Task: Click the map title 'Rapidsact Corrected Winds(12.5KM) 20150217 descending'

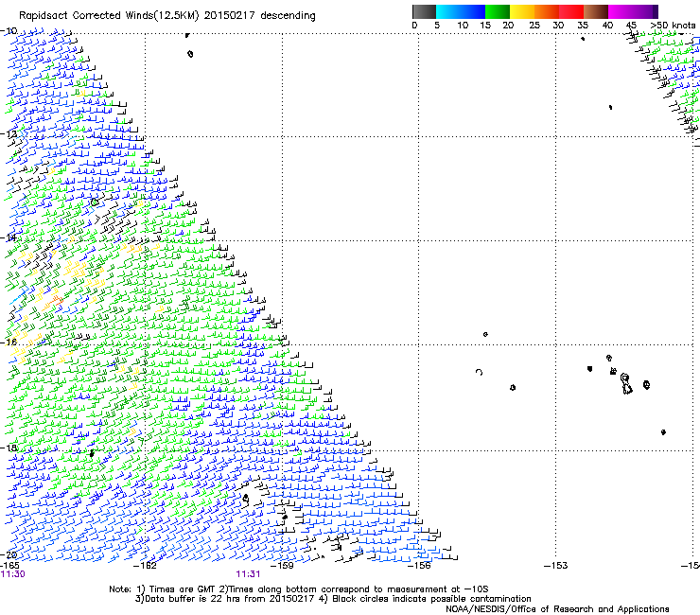Action: point(167,16)
